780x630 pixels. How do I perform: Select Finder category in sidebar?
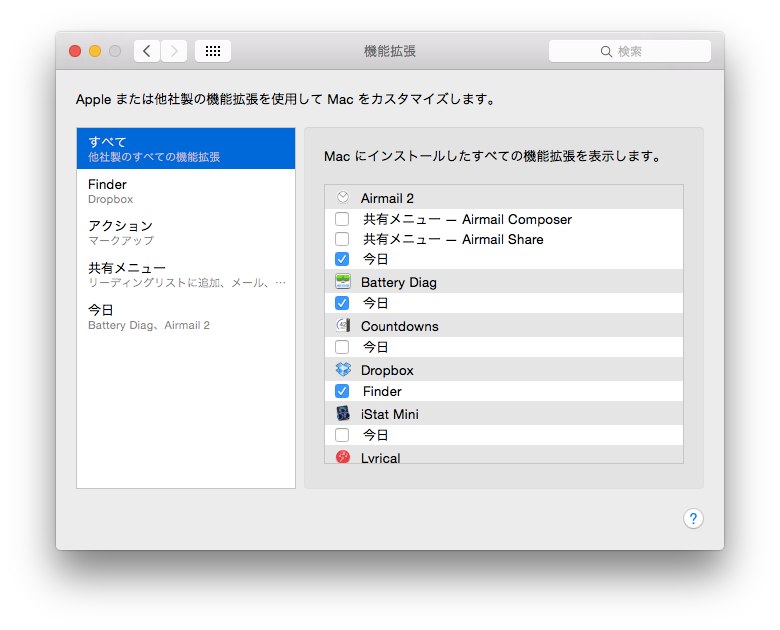186,191
